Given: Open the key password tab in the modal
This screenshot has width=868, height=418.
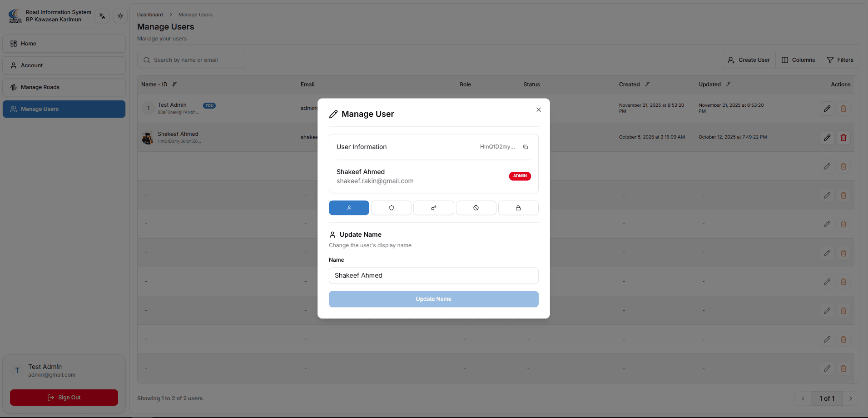Looking at the screenshot, I should [433, 208].
